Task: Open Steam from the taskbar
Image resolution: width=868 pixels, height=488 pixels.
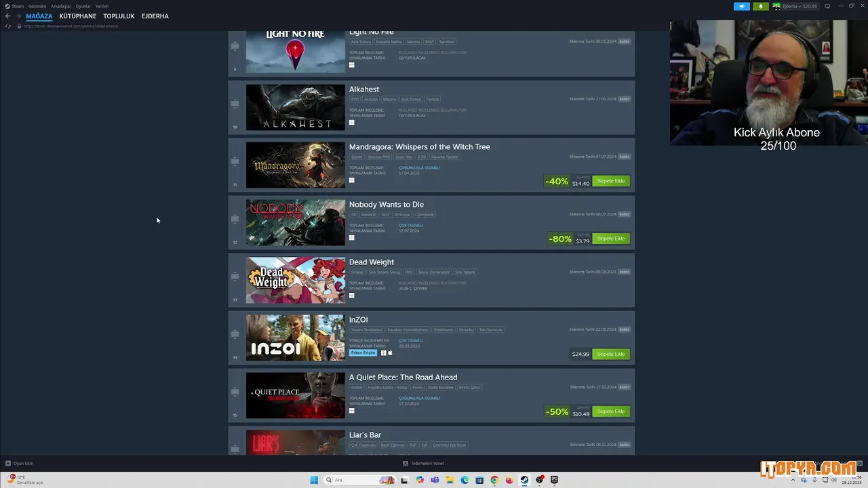Action: click(x=524, y=480)
